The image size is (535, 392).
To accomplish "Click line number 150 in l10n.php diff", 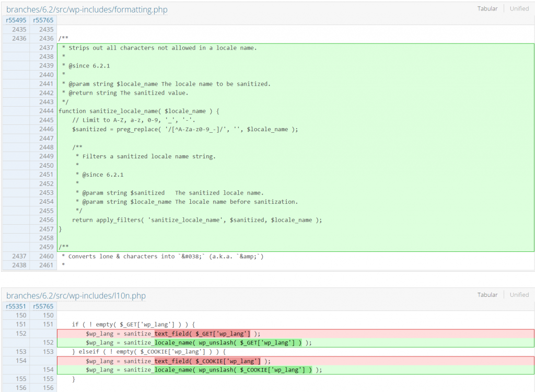I will (21, 315).
